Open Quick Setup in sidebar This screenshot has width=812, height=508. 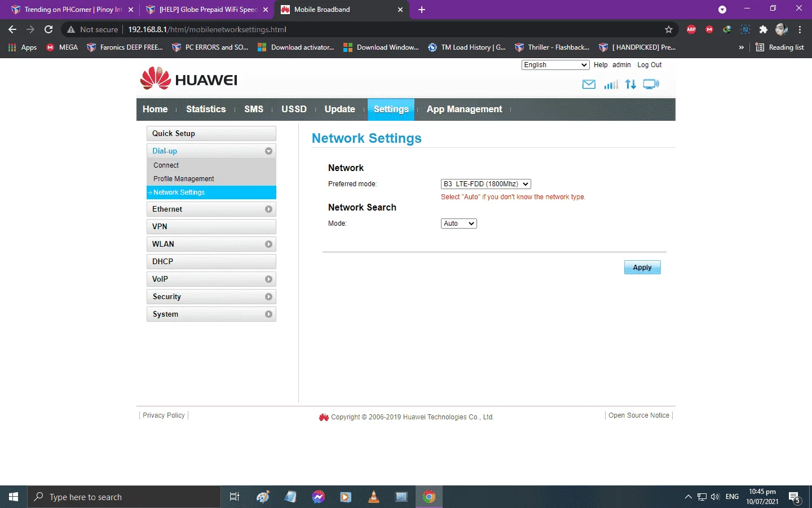211,134
